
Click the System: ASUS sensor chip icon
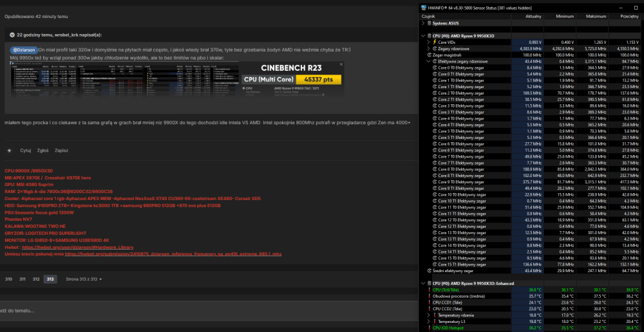(x=430, y=23)
